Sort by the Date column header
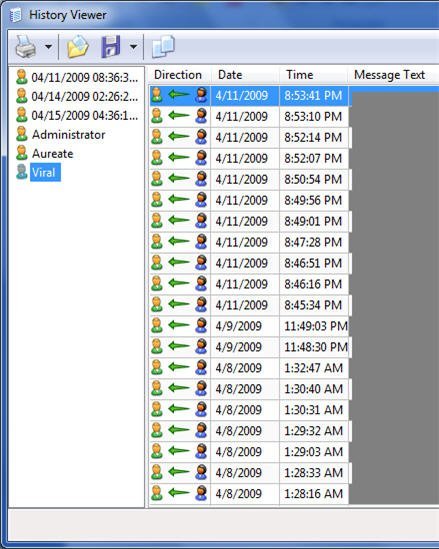The height and width of the screenshot is (549, 439). [x=245, y=75]
